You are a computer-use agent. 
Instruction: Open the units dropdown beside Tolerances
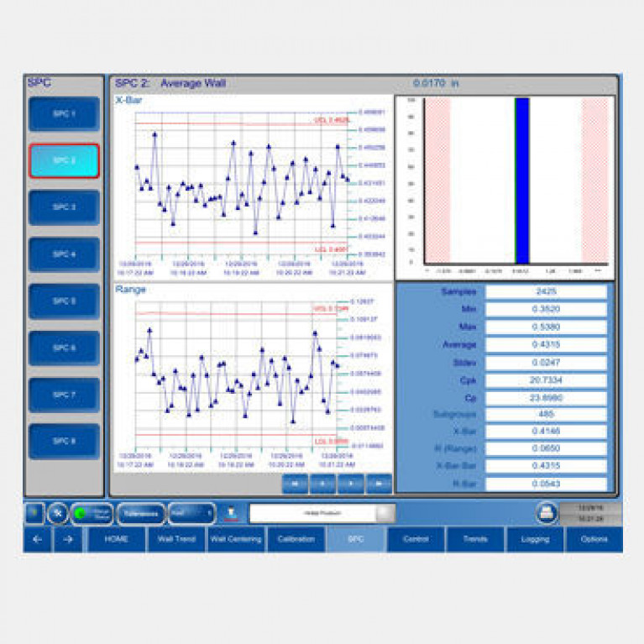point(191,513)
